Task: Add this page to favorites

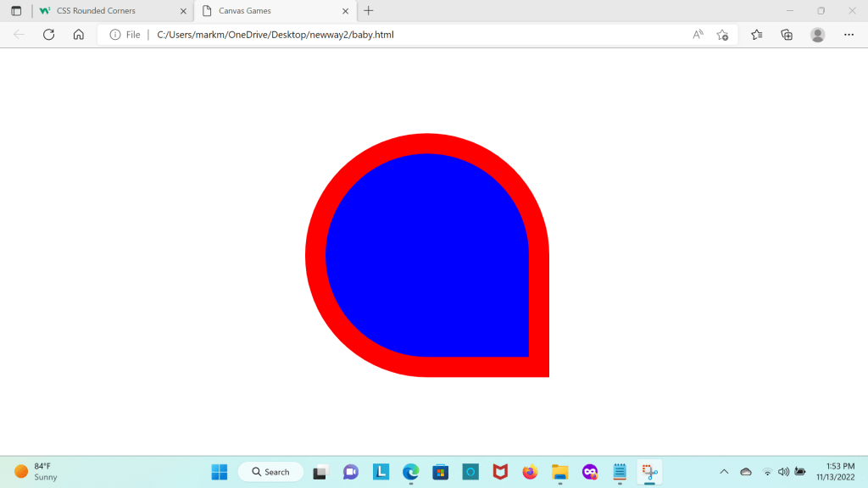Action: [x=722, y=35]
